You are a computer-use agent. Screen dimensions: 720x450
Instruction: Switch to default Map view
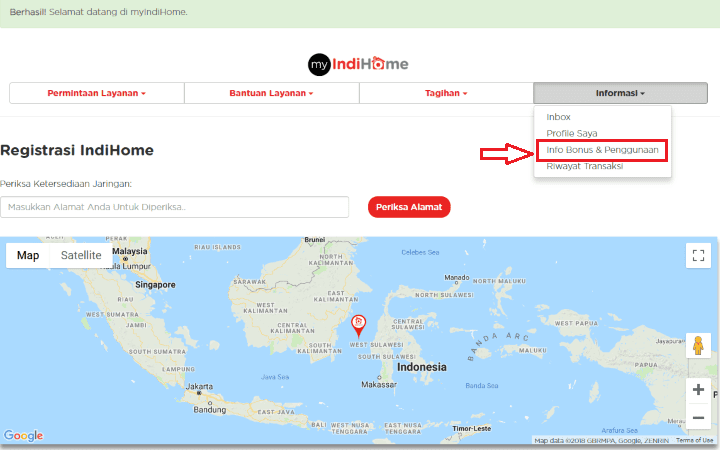(x=28, y=255)
